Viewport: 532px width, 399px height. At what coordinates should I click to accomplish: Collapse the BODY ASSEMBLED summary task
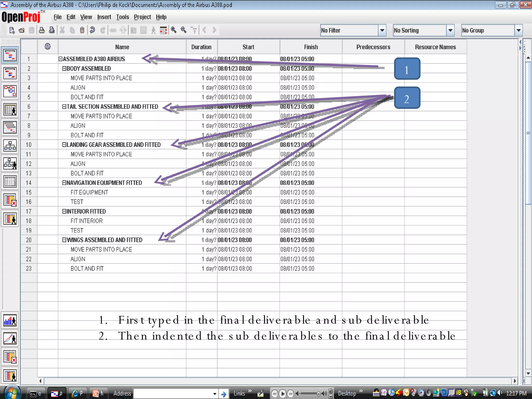pyautogui.click(x=64, y=69)
